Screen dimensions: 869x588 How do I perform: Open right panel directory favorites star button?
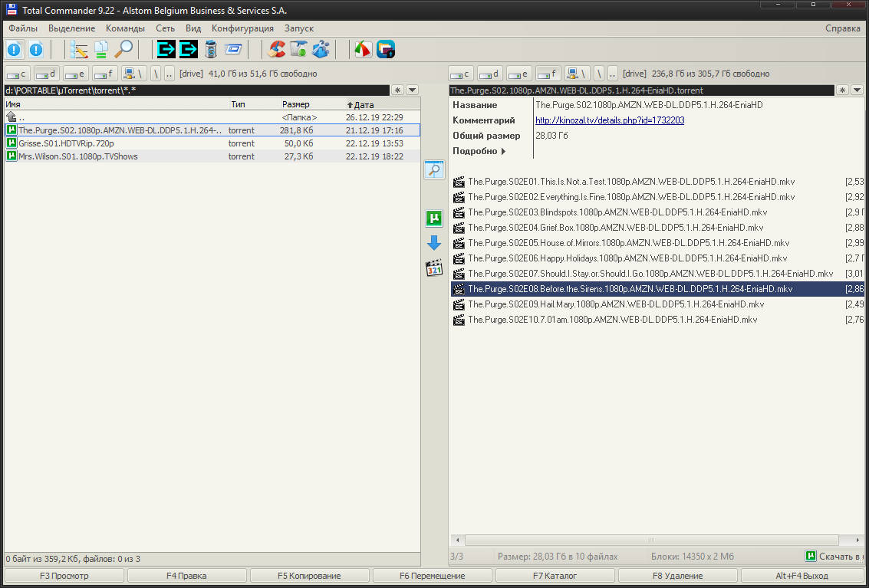(842, 90)
